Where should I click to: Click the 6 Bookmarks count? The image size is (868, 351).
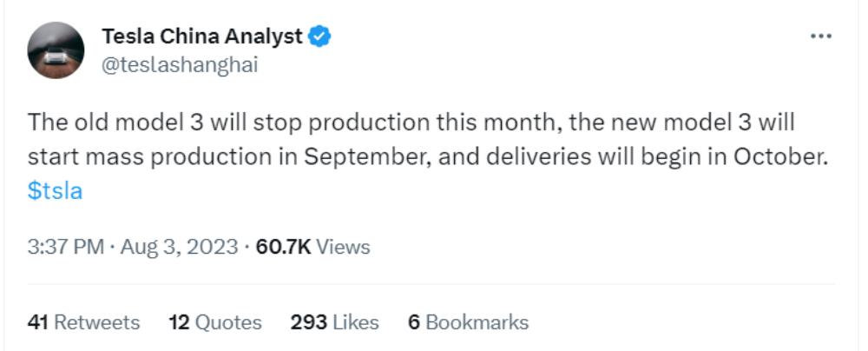click(468, 322)
